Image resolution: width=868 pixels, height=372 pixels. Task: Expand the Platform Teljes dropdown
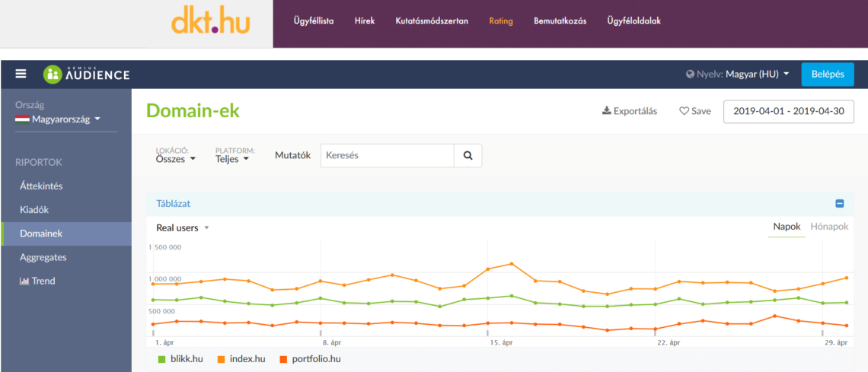coord(232,159)
